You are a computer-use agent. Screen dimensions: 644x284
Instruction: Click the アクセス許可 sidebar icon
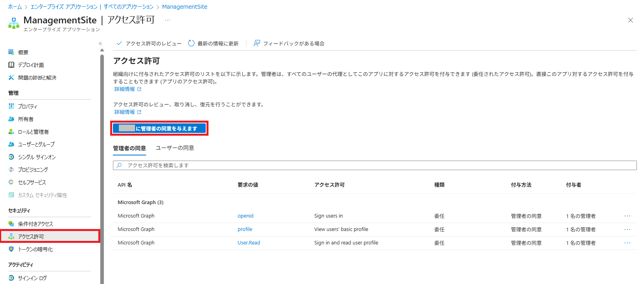click(11, 237)
